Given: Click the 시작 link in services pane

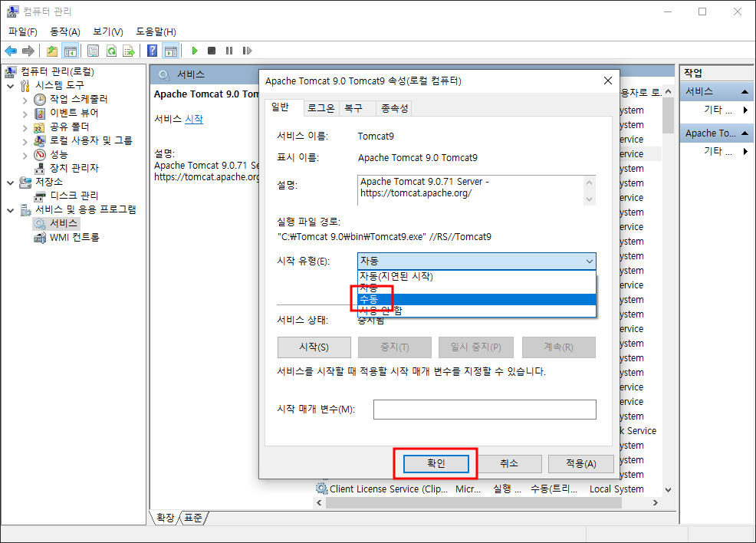Looking at the screenshot, I should click(x=194, y=119).
